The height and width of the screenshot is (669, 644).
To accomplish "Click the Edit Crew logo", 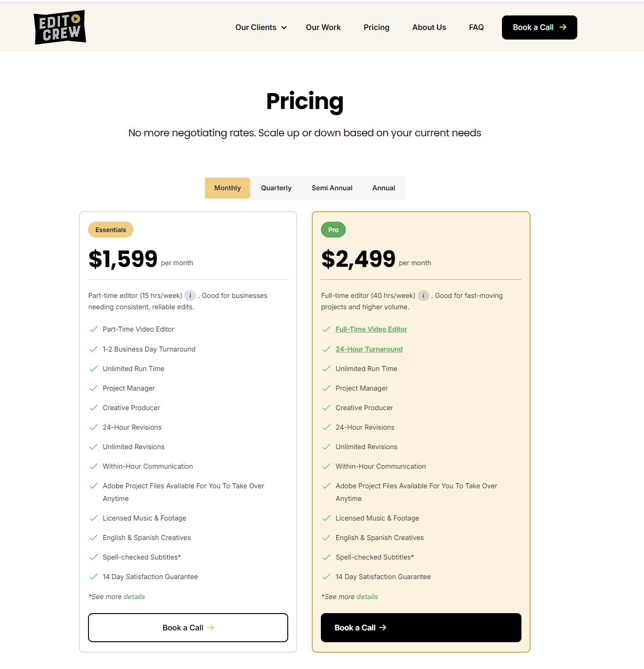I will tap(60, 27).
